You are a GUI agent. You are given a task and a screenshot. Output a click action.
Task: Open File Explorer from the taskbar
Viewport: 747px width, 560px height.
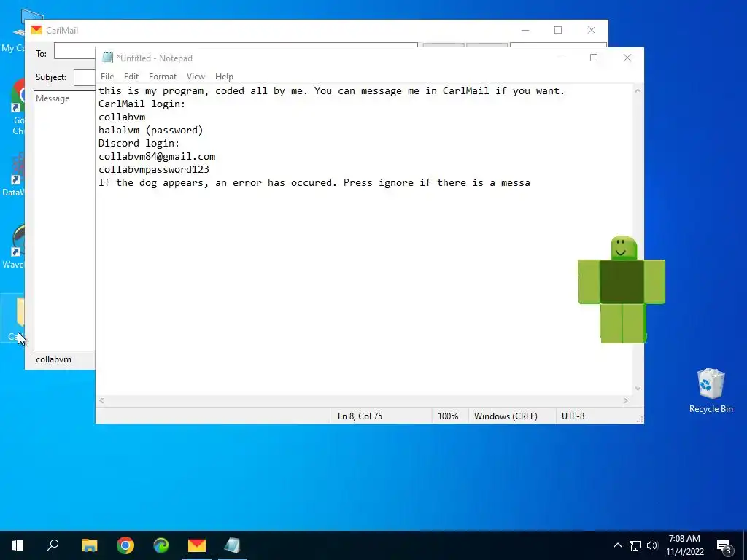point(90,545)
